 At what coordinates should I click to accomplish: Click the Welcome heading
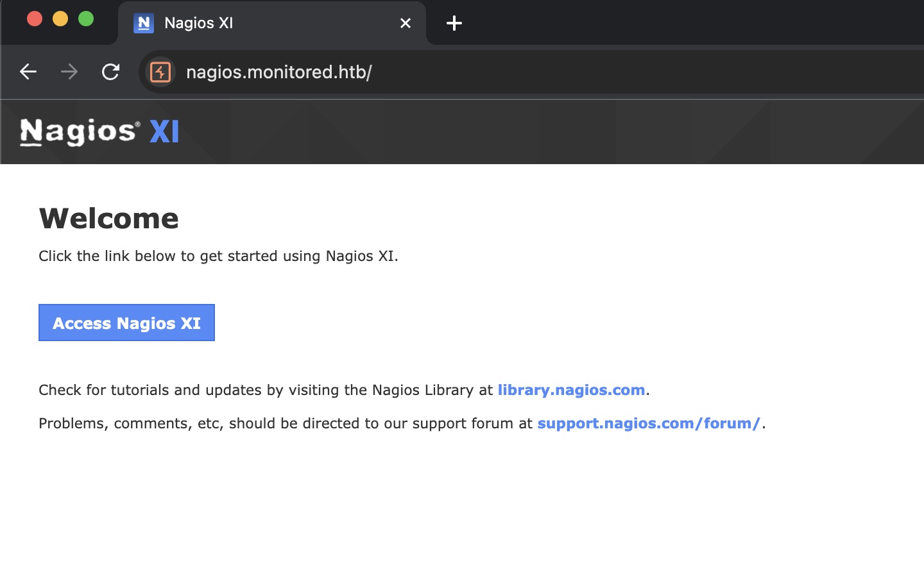coord(109,219)
